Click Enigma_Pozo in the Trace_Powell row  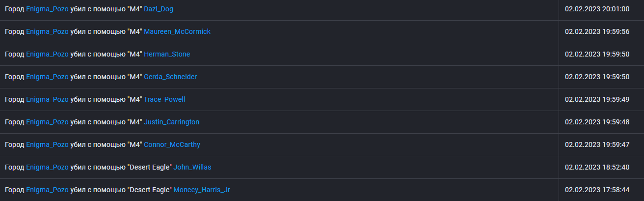pyautogui.click(x=47, y=99)
